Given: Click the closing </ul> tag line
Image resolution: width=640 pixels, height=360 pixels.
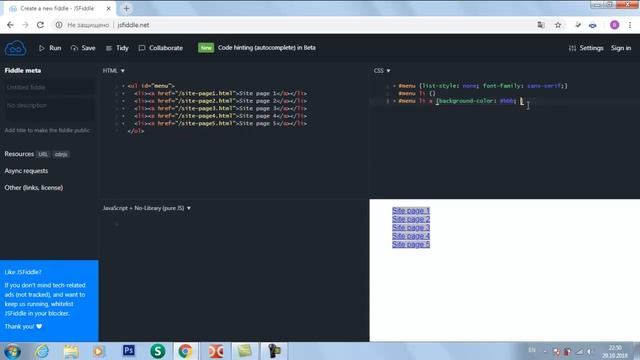Looking at the screenshot, I should 136,131.
